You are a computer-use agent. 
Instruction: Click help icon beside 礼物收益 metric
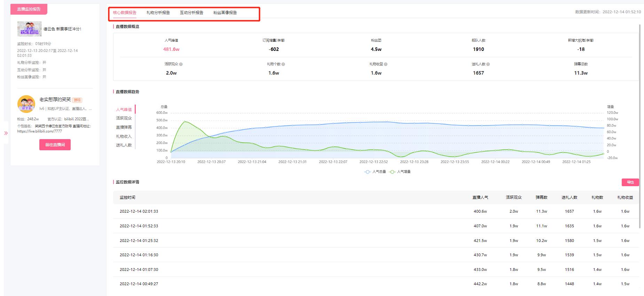(x=386, y=64)
